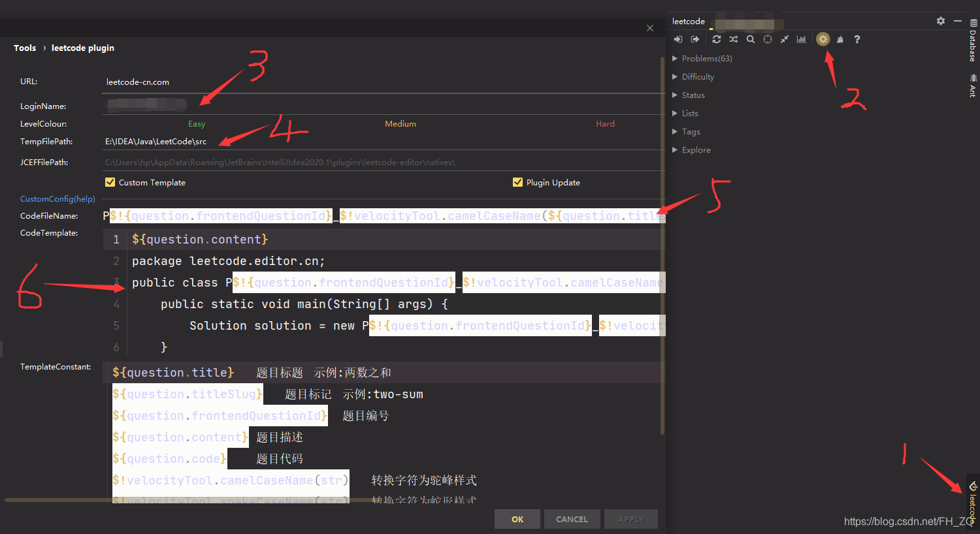Click the statistics chart icon
Screen dimensions: 980x534
[801, 39]
